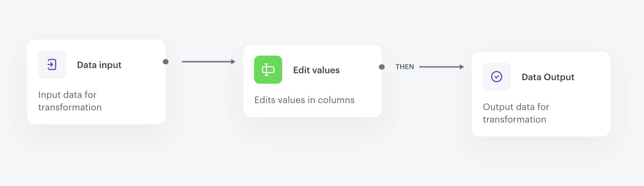This screenshot has height=186, width=644.
Task: Click the arrowhead pointing into Data Output node
Action: click(462, 67)
